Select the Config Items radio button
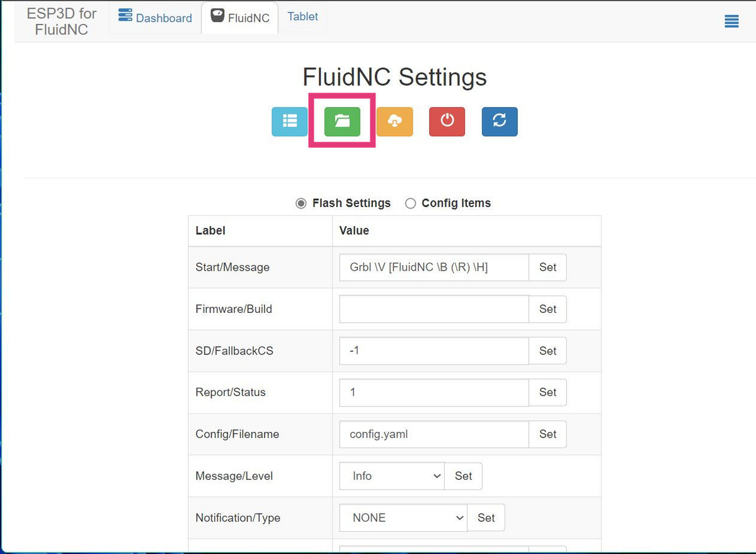This screenshot has width=756, height=554. tap(411, 203)
